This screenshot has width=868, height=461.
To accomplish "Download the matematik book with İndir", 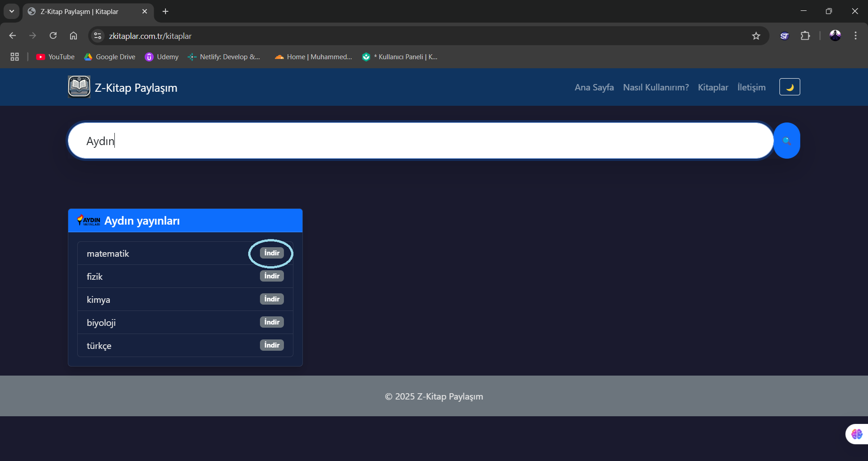I will (272, 253).
